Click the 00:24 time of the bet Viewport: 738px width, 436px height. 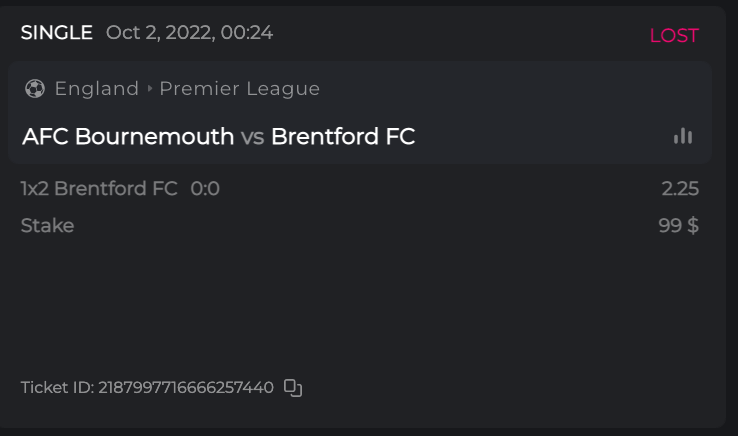(x=248, y=33)
